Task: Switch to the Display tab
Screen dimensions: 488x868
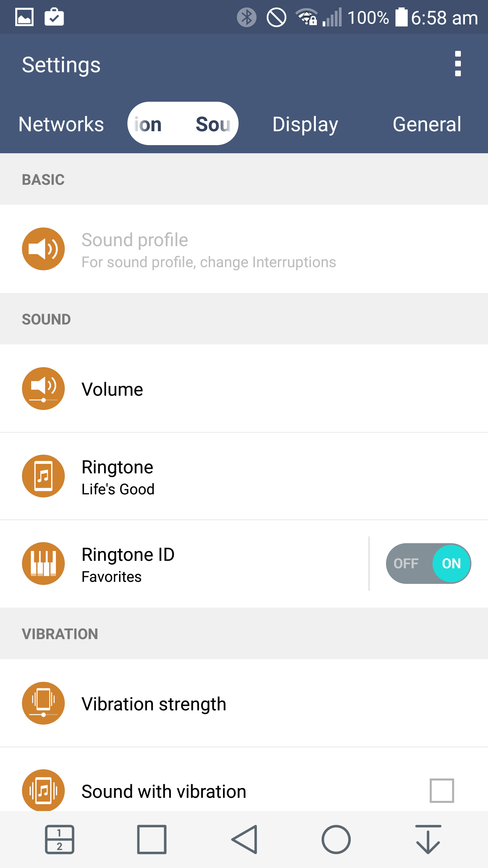Action: 305,124
